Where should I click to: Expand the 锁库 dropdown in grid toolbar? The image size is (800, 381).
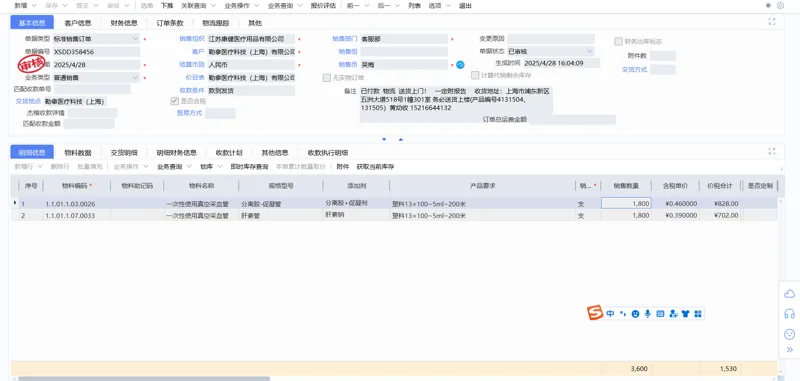(220, 166)
